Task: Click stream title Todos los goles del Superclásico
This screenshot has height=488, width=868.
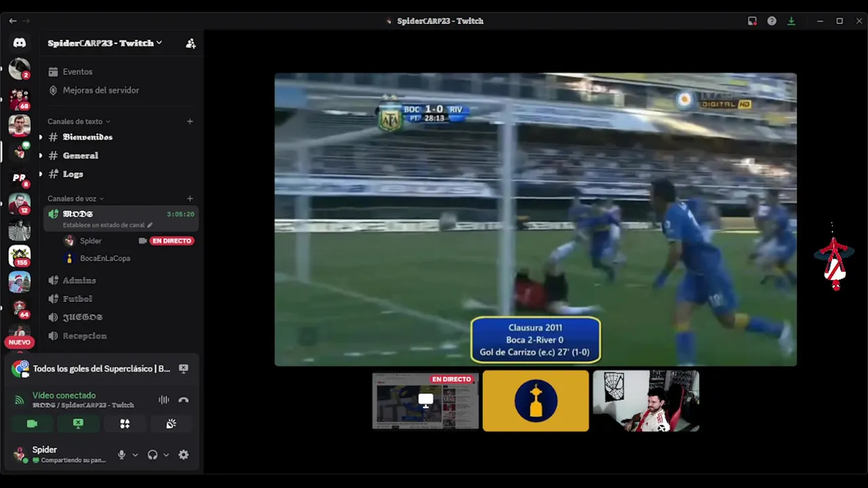Action: (101, 369)
